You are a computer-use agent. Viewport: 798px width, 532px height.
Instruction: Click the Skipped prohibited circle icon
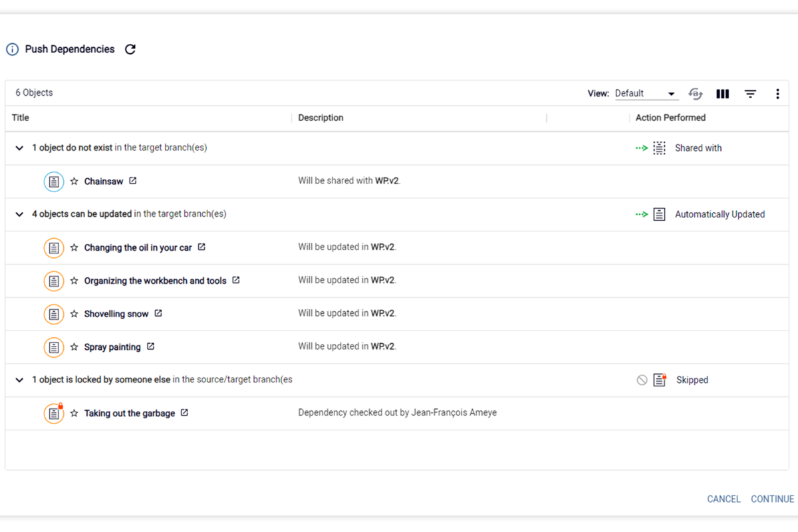[642, 380]
